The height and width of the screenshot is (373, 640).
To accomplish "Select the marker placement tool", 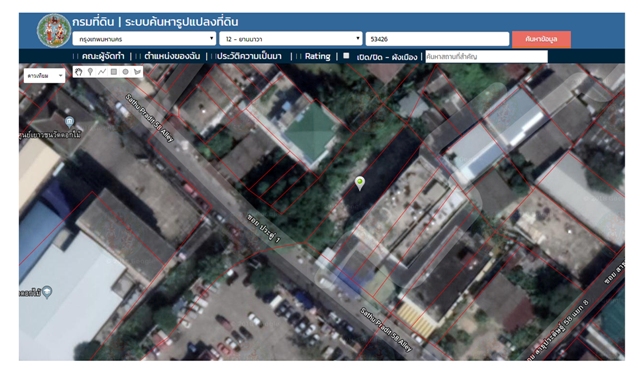I will click(90, 72).
